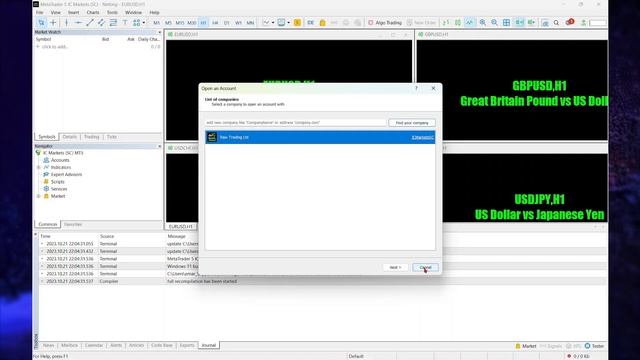This screenshot has height=360, width=640.
Task: Switch chart to W1 timeframe
Action: pyautogui.click(x=238, y=23)
